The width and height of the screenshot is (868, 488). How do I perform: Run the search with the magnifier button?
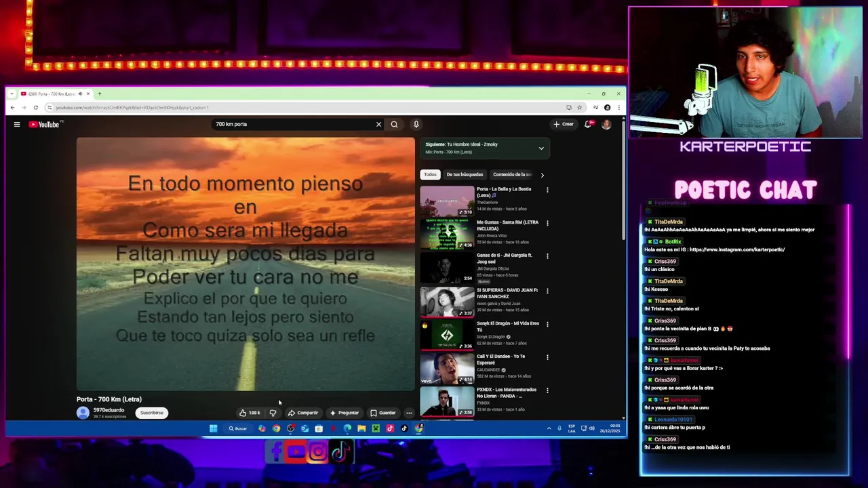point(394,124)
